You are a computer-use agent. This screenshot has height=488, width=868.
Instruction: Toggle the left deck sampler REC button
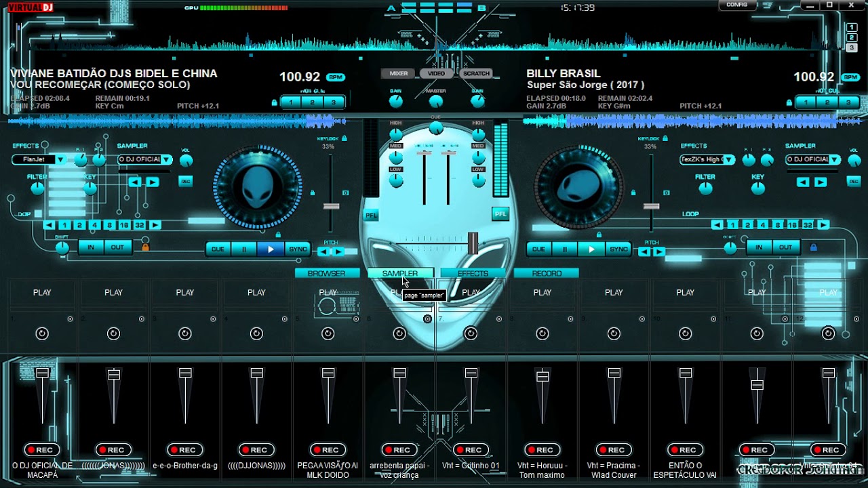click(185, 182)
